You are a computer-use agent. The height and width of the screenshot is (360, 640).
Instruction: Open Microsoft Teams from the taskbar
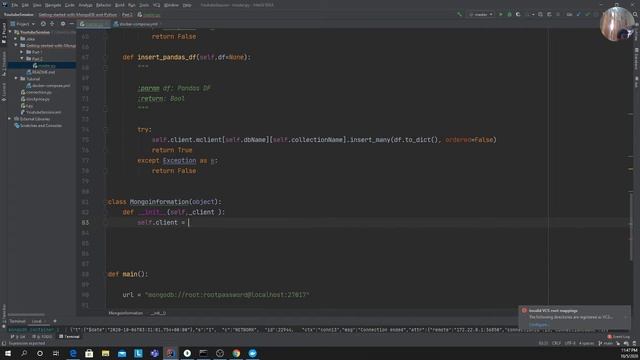(x=154, y=353)
